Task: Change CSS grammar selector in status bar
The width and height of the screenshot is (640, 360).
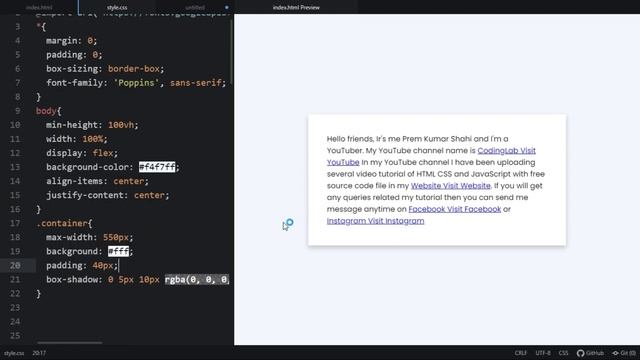Action: (563, 353)
